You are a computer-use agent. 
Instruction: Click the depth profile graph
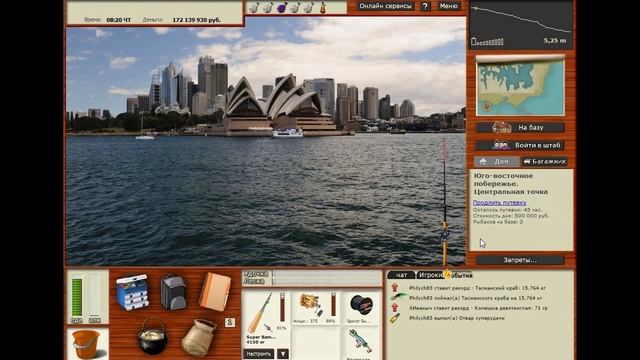point(521,24)
